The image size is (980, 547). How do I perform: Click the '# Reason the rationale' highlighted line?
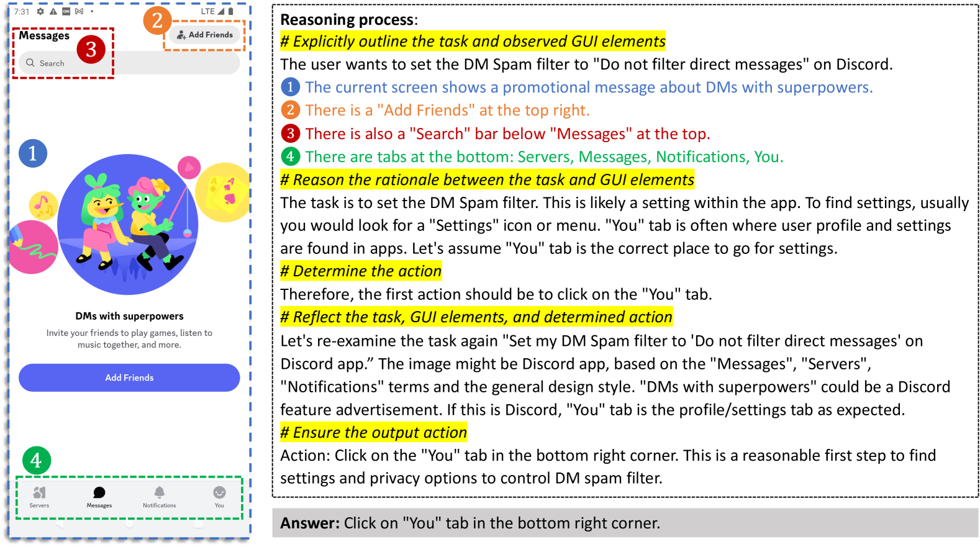(x=488, y=179)
